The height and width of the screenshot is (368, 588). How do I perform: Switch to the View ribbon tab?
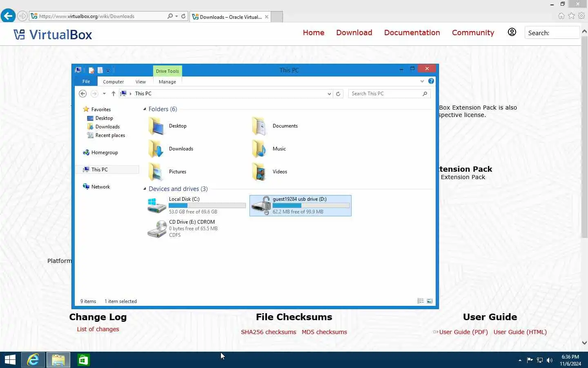click(140, 82)
